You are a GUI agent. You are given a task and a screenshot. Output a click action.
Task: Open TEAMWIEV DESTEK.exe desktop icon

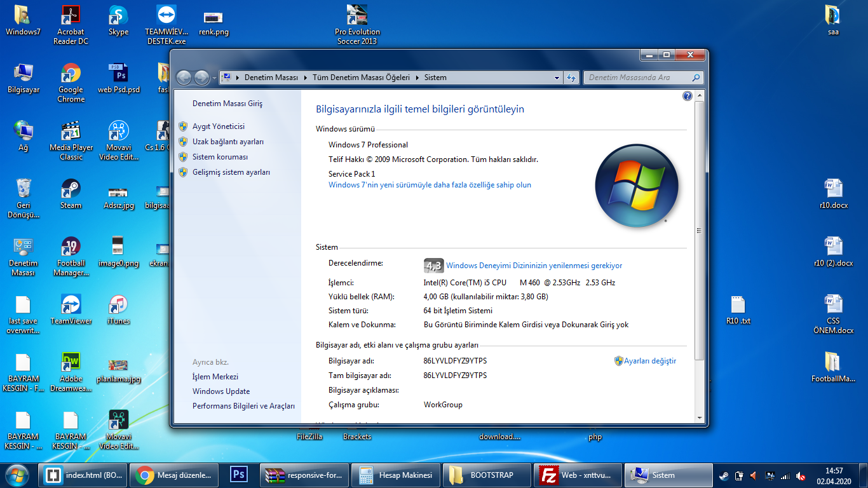tap(166, 25)
